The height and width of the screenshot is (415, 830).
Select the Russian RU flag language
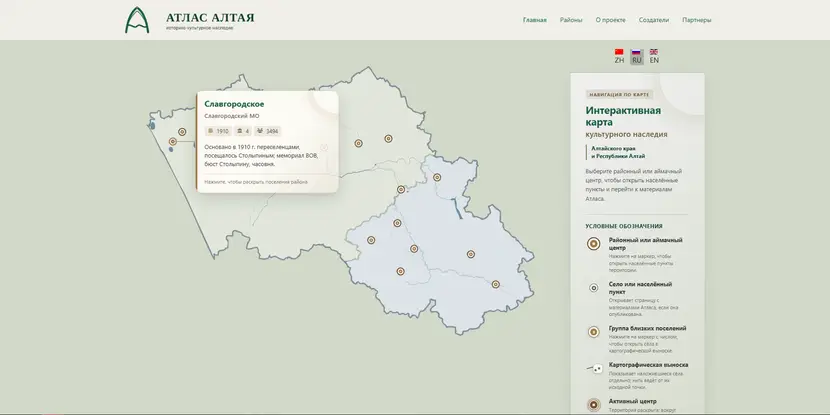(x=637, y=56)
